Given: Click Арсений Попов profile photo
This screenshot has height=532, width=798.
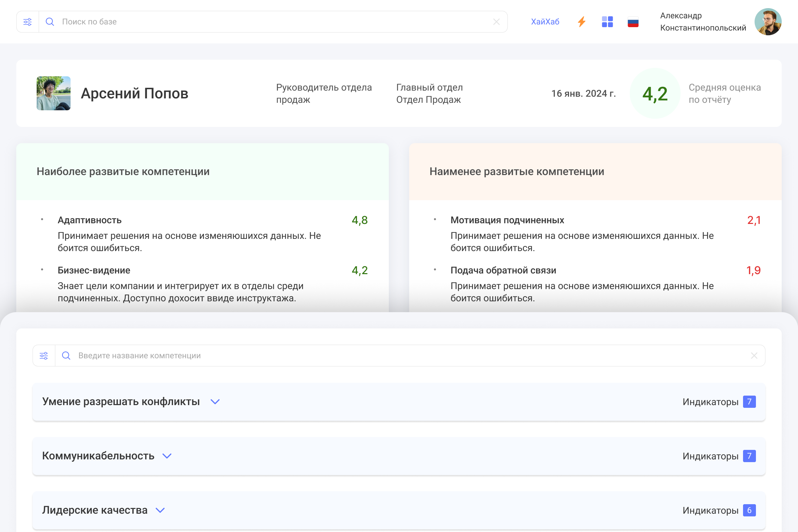Looking at the screenshot, I should [54, 93].
